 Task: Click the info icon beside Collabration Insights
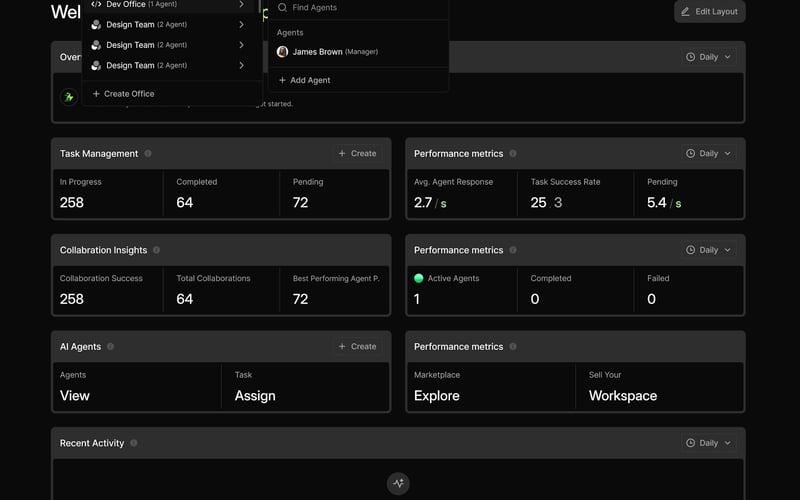tap(157, 249)
